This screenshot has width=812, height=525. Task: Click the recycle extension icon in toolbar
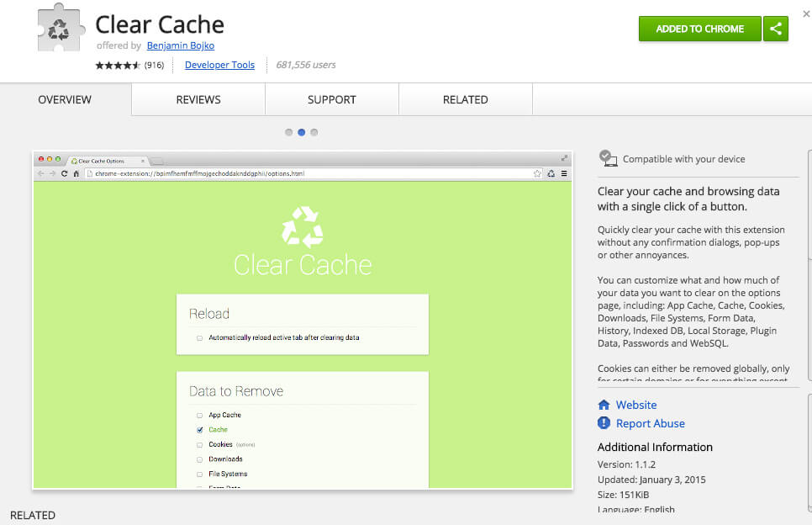click(x=551, y=173)
